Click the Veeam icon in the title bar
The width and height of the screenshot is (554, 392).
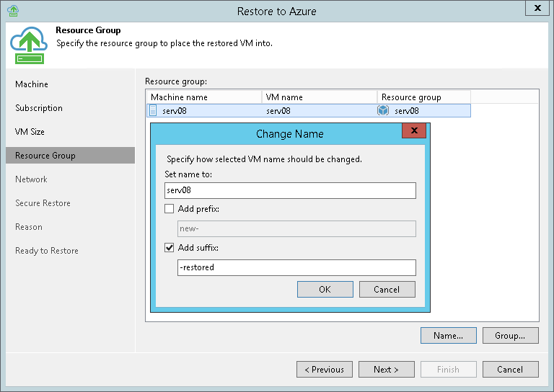click(x=12, y=11)
